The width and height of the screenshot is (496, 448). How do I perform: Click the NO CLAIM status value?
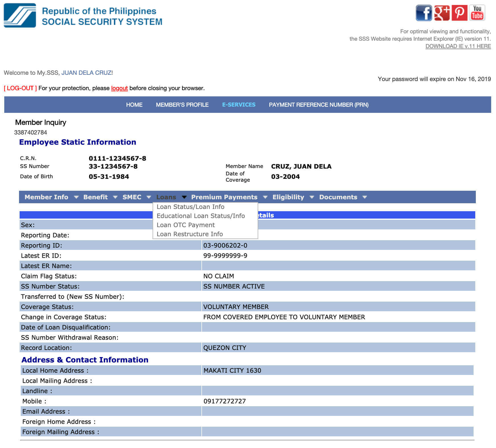[x=218, y=276]
